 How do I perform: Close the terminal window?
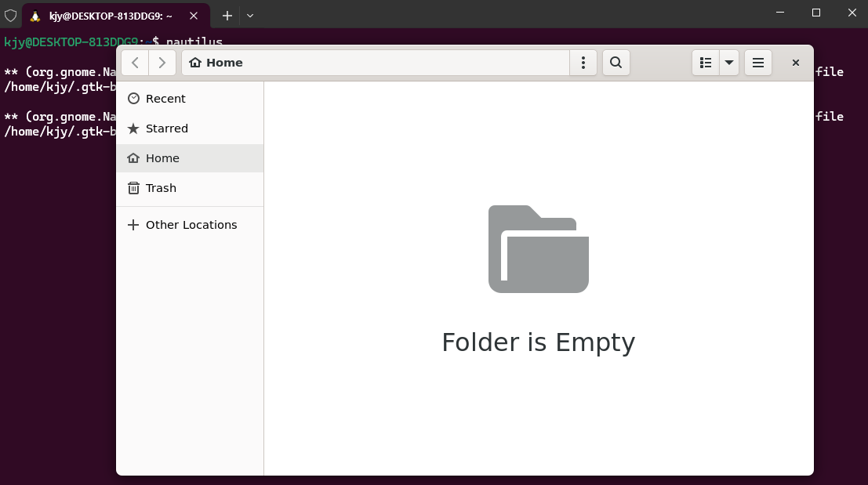pos(852,13)
